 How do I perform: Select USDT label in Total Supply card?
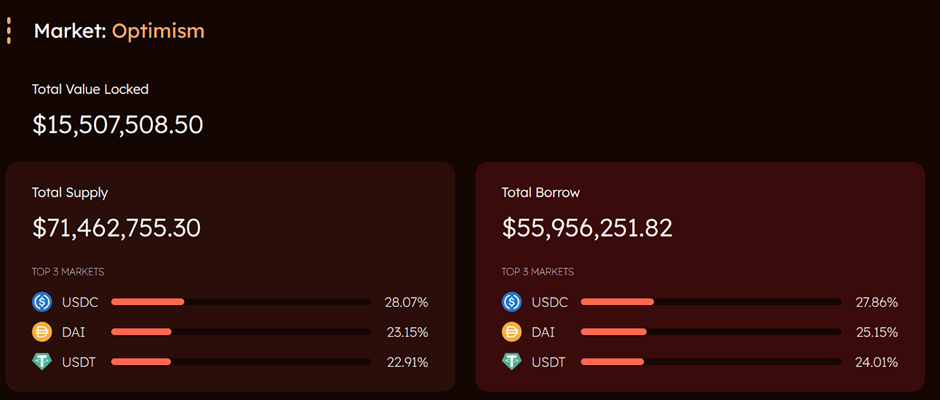point(79,362)
